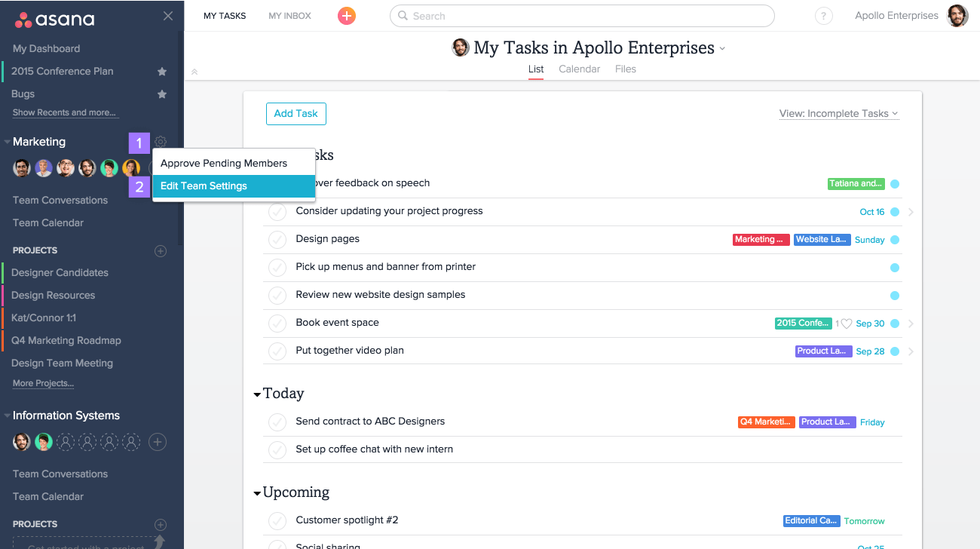Open Apollo Enterprises account menu
The image size is (980, 549).
tap(896, 16)
